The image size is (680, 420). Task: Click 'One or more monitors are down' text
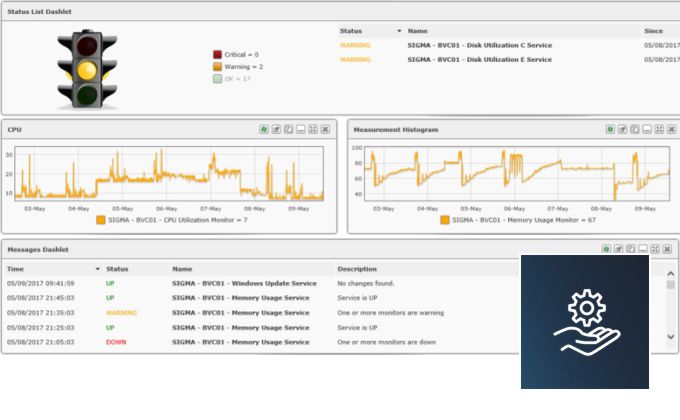[x=386, y=342]
